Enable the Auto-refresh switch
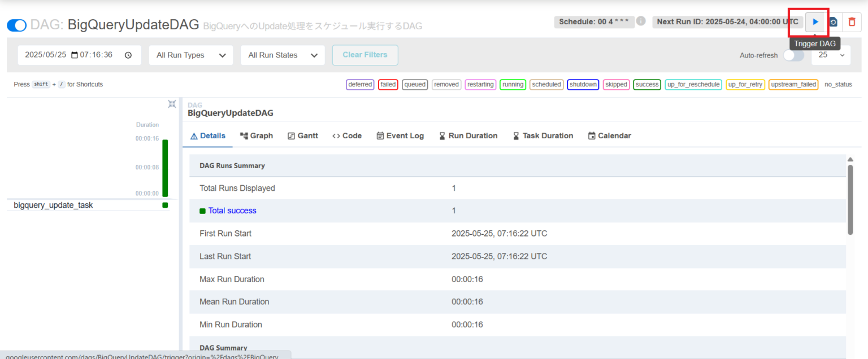The width and height of the screenshot is (868, 359). click(x=793, y=55)
